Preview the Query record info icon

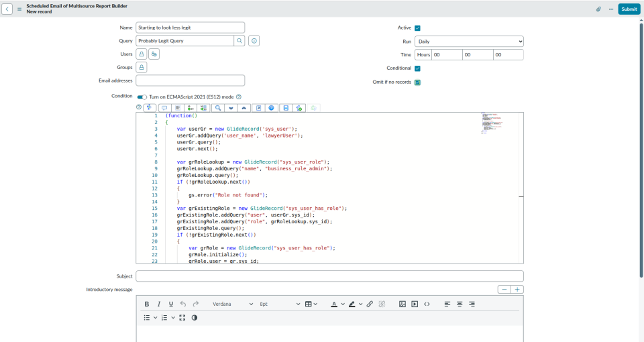tap(254, 41)
